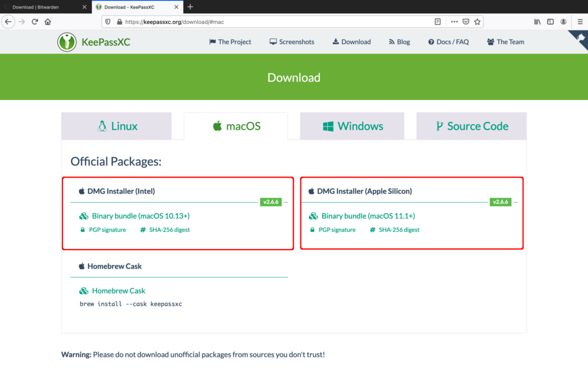Open the Blog navigation item
The height and width of the screenshot is (368, 588).
tap(399, 42)
